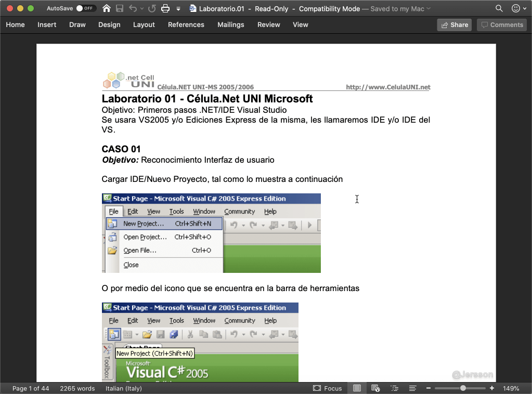
Task: Open search with magnifying glass icon
Action: [x=499, y=8]
